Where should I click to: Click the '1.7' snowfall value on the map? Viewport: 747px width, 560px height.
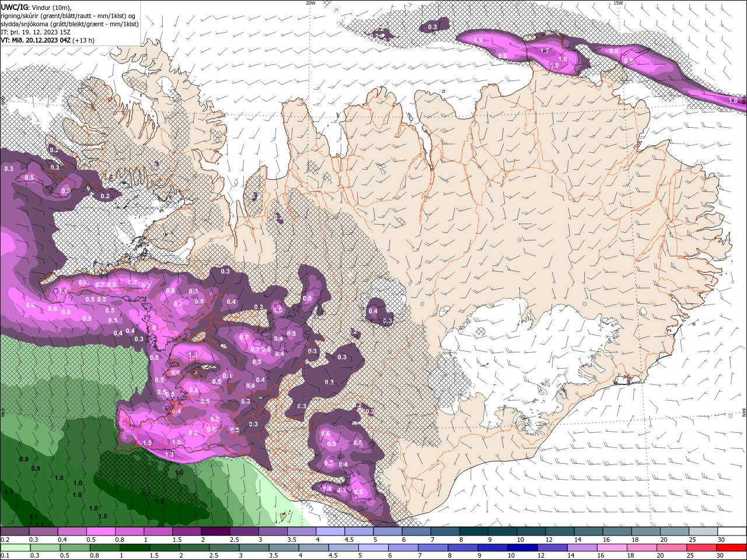545,51
